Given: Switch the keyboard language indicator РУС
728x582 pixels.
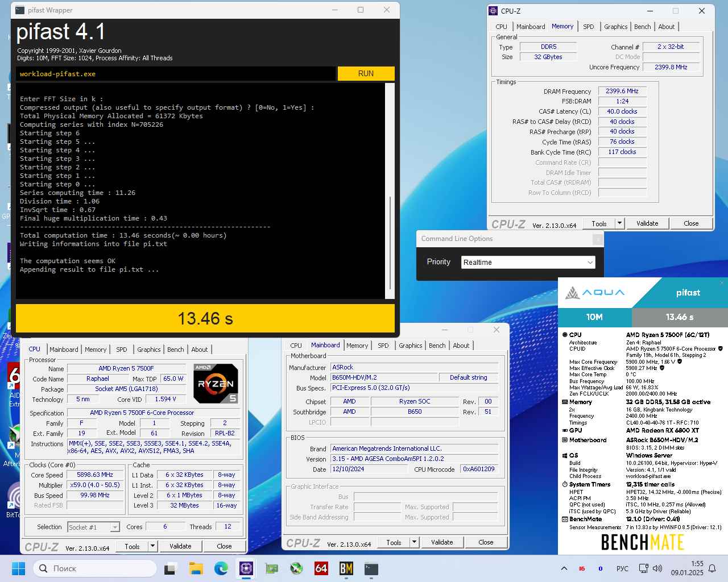Looking at the screenshot, I should 622,568.
